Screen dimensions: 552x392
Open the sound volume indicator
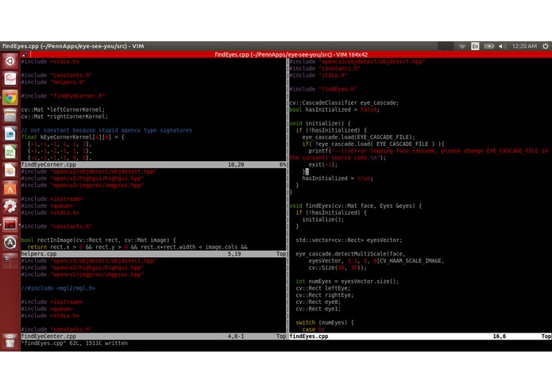[x=503, y=46]
